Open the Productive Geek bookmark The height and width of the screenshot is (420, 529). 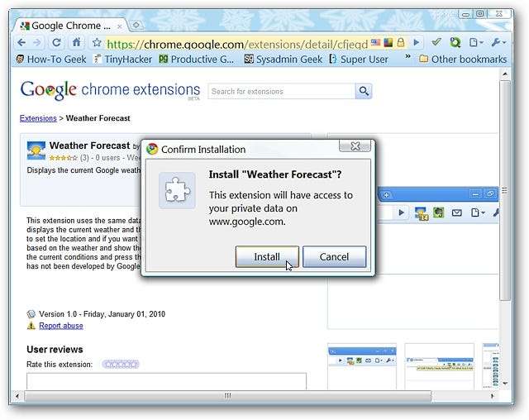pyautogui.click(x=197, y=60)
